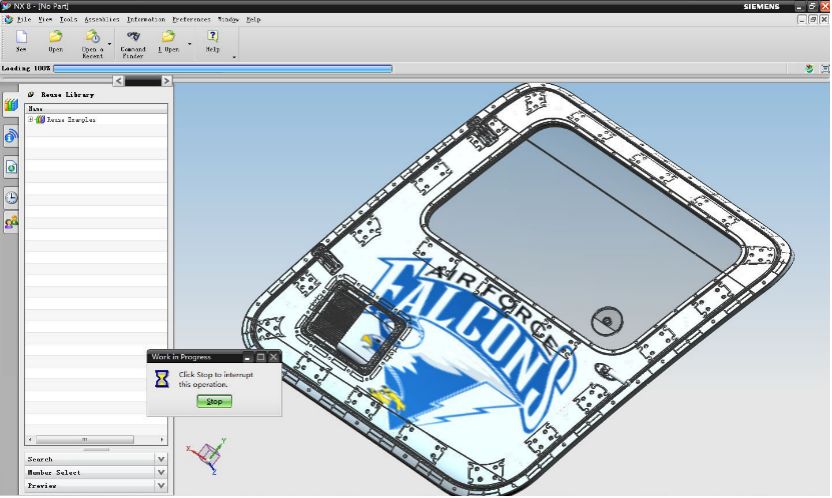Click the horizontal scrollbar thumb in Reuse Library
832x498 pixels.
click(84, 440)
